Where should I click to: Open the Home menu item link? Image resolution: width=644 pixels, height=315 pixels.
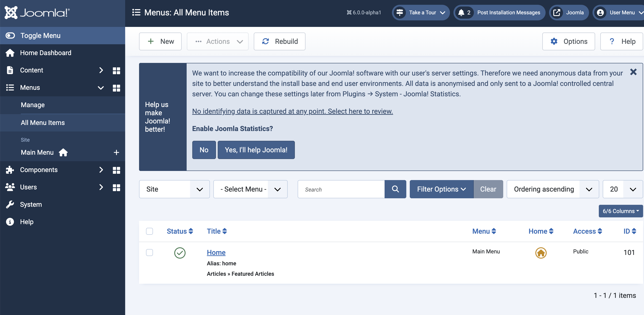(x=216, y=252)
